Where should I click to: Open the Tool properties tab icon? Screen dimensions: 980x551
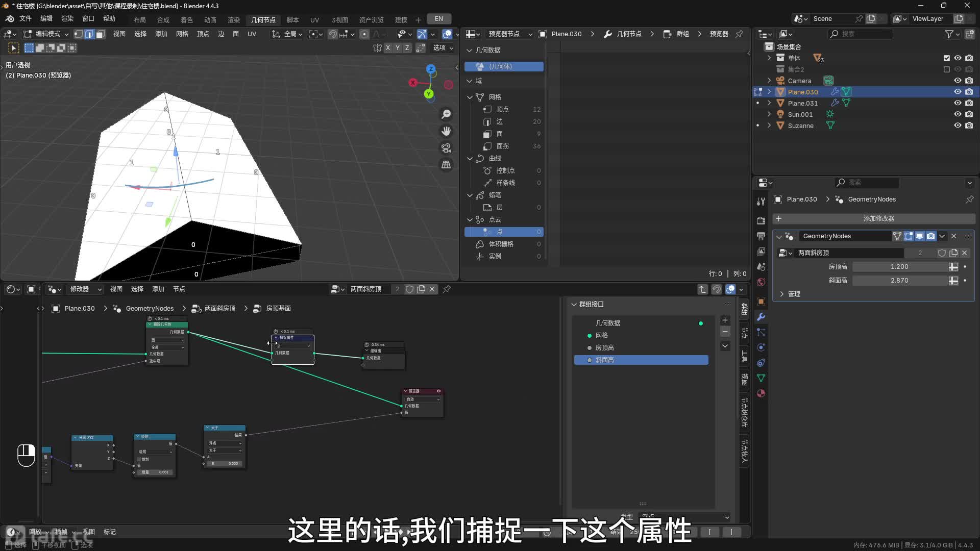pyautogui.click(x=761, y=202)
